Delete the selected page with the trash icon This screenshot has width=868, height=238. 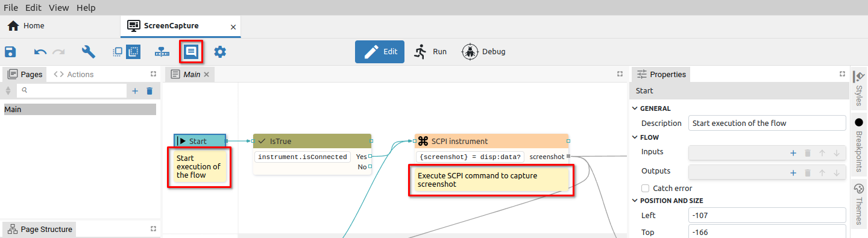(x=149, y=91)
